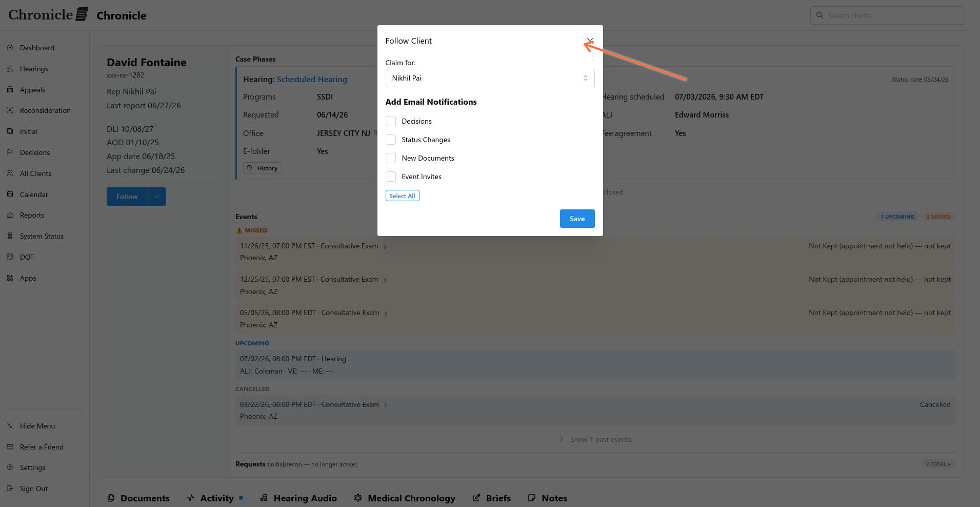Image resolution: width=980 pixels, height=507 pixels.
Task: Click the Search clients field
Action: point(887,15)
